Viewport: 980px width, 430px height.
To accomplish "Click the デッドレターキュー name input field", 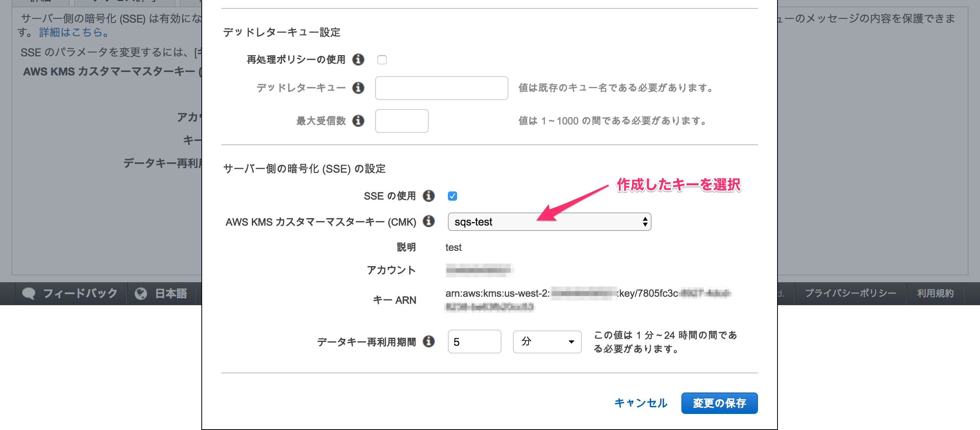I will (442, 88).
